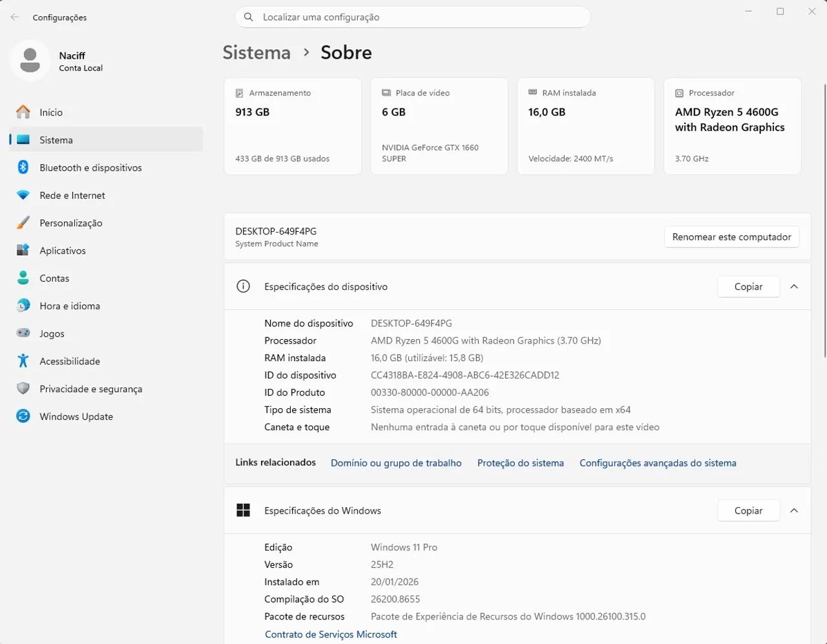Image resolution: width=827 pixels, height=644 pixels.
Task: Click the back arrow icon
Action: (15, 17)
